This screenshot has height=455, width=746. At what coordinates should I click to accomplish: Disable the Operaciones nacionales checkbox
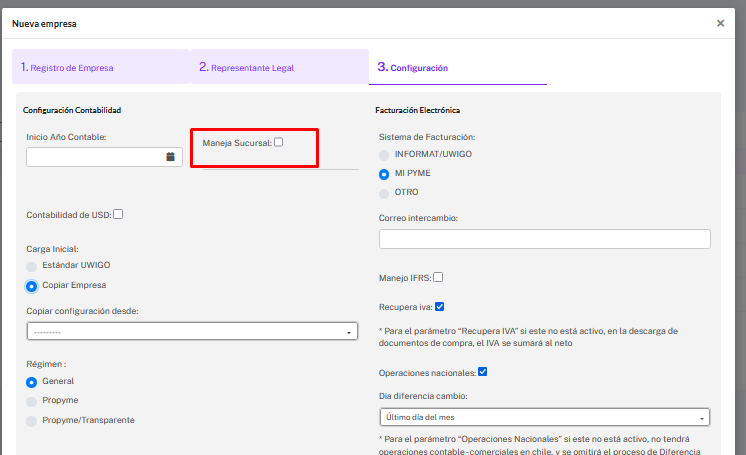(483, 372)
